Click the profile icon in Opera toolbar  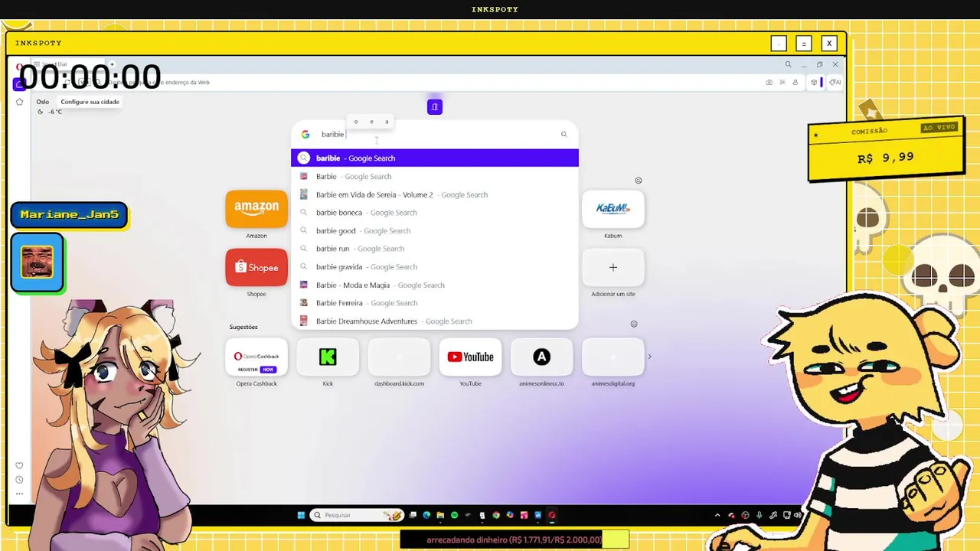pyautogui.click(x=795, y=83)
